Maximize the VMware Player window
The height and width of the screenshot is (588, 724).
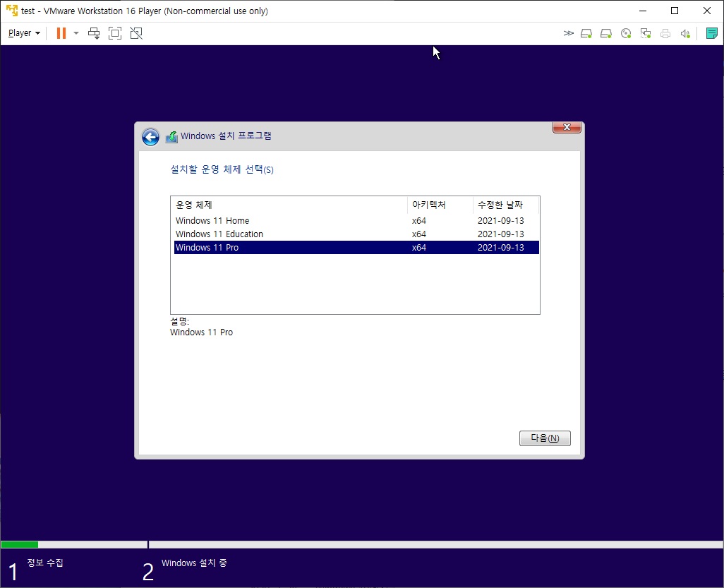coord(675,11)
